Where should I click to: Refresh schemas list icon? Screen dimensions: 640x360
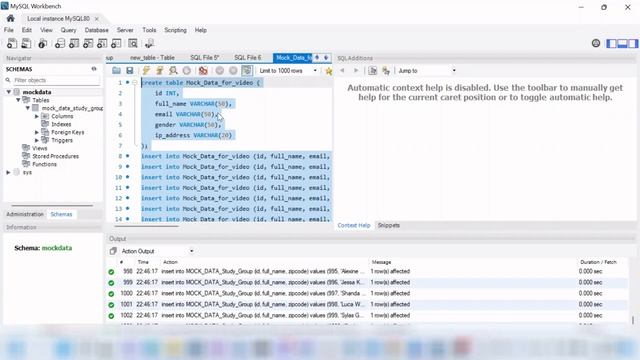[94, 69]
